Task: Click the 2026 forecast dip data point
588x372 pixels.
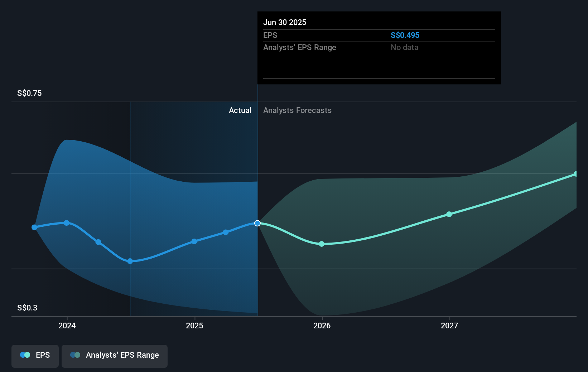Action: click(322, 244)
